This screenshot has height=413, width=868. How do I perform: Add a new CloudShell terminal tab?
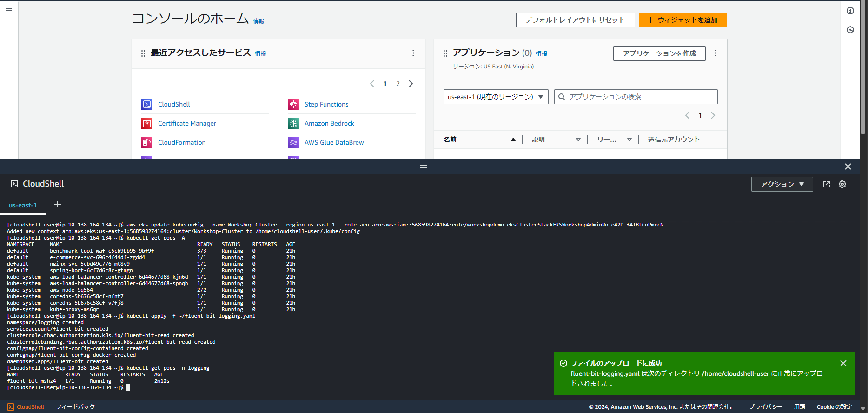[x=58, y=204]
